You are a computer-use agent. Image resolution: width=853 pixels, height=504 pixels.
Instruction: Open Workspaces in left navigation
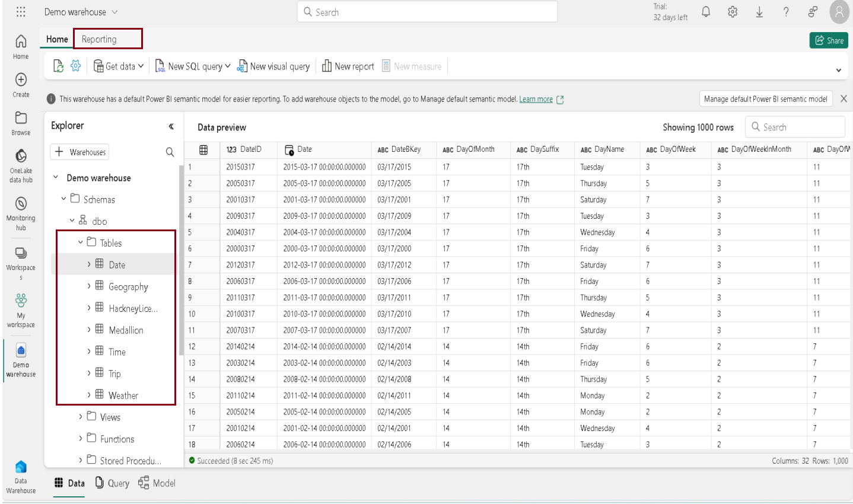(x=21, y=263)
